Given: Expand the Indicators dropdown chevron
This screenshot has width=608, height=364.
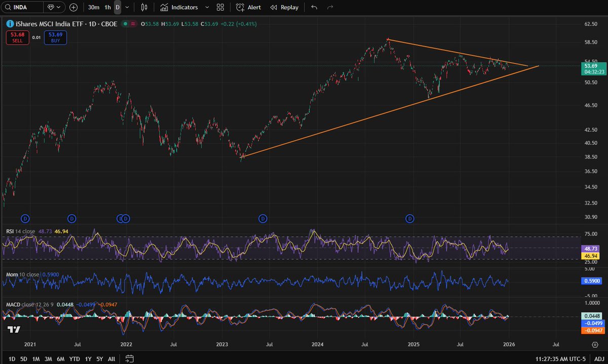Looking at the screenshot, I should (x=206, y=7).
